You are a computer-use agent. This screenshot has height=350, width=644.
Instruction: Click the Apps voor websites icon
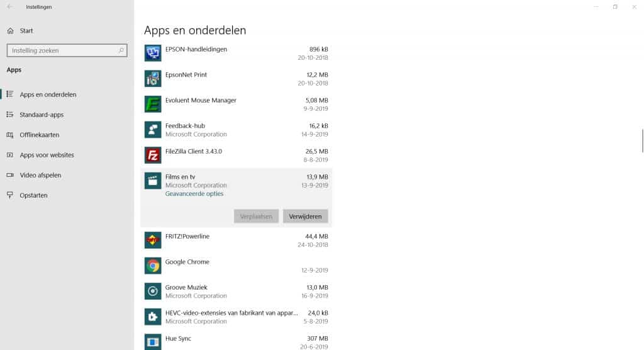point(10,155)
